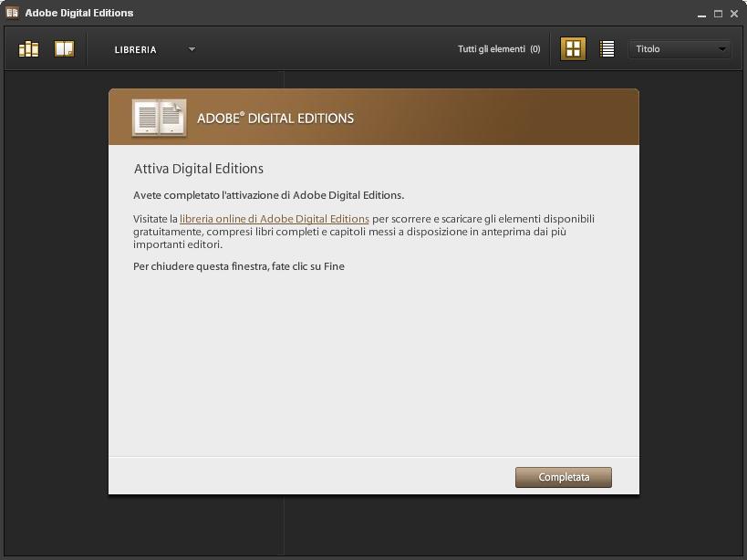Select list view icon
The image size is (747, 560).
coord(607,48)
